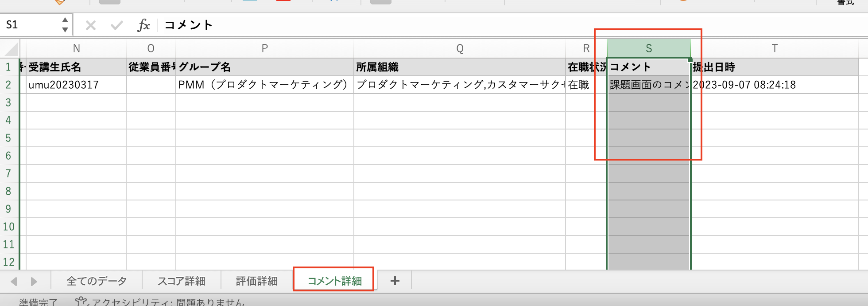This screenshot has width=868, height=306.
Task: Open the スコア詳細 sheet tab
Action: [x=182, y=281]
